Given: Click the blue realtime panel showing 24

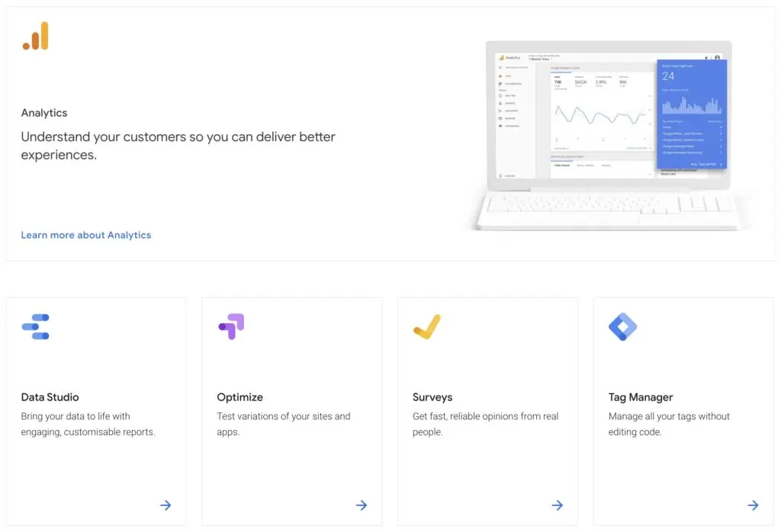Looking at the screenshot, I should [692, 114].
